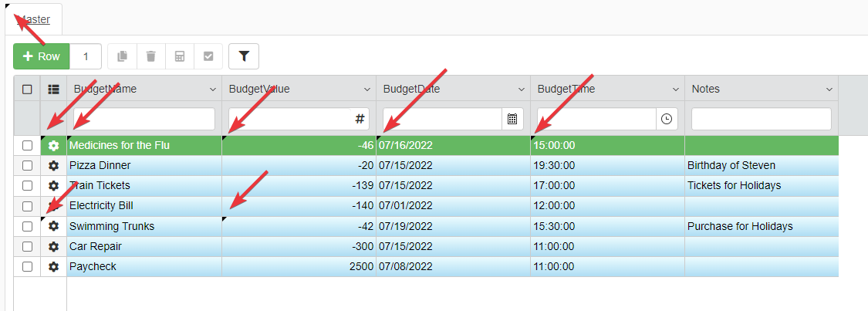
Task: Expand the Notes column dropdown chevron
Action: coord(829,90)
